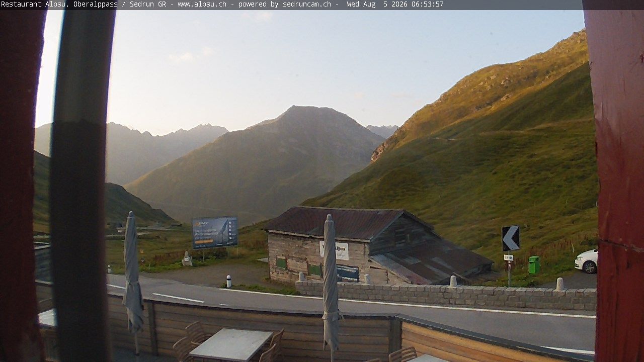The height and width of the screenshot is (362, 644).
Task: Click the 'powered by sedruncam.ch' text
Action: [285, 5]
